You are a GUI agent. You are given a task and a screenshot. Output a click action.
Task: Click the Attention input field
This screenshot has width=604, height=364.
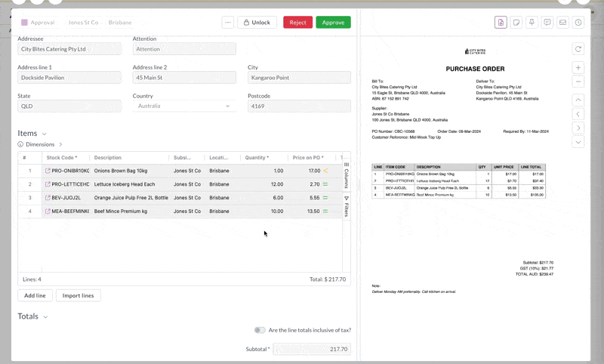pyautogui.click(x=184, y=49)
